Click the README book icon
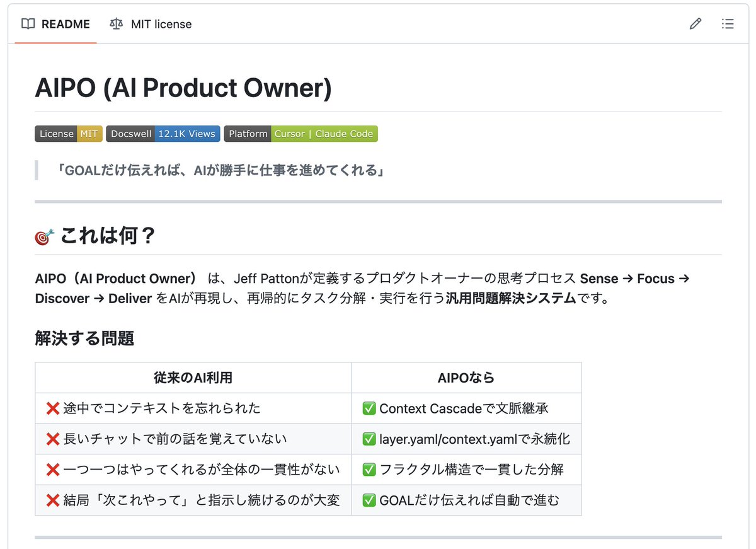Viewport: 756px width, 549px height. pos(28,24)
